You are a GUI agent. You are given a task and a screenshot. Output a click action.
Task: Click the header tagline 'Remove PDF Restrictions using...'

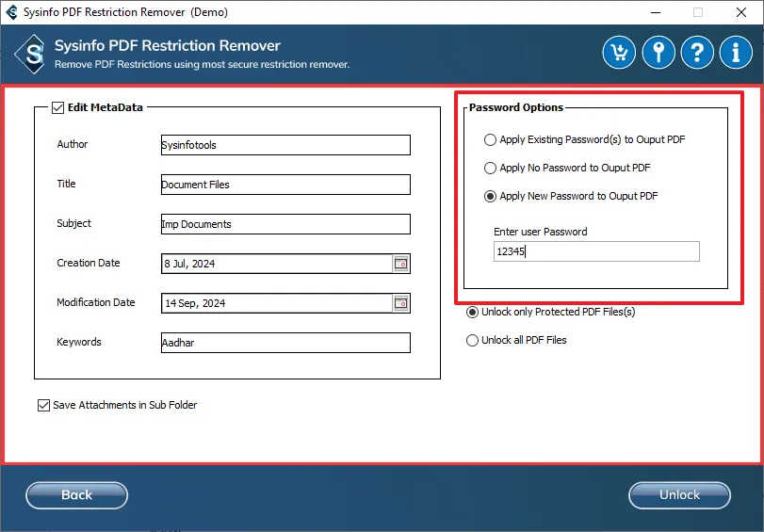(x=203, y=64)
